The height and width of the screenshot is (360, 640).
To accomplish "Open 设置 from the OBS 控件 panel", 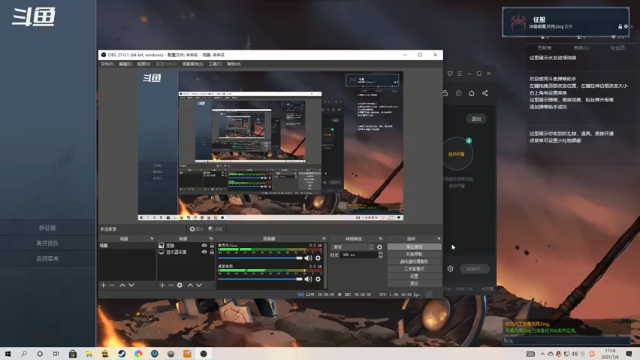I will (414, 276).
